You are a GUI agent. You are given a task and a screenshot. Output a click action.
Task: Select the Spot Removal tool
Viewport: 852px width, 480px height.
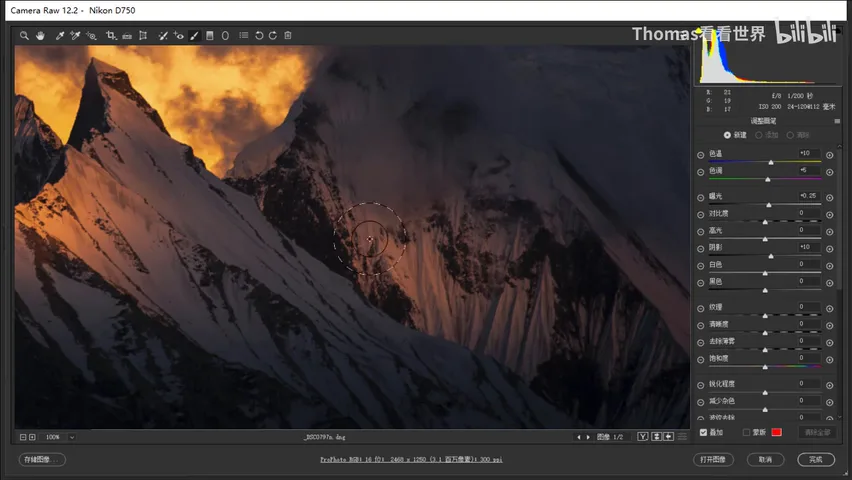pyautogui.click(x=162, y=35)
